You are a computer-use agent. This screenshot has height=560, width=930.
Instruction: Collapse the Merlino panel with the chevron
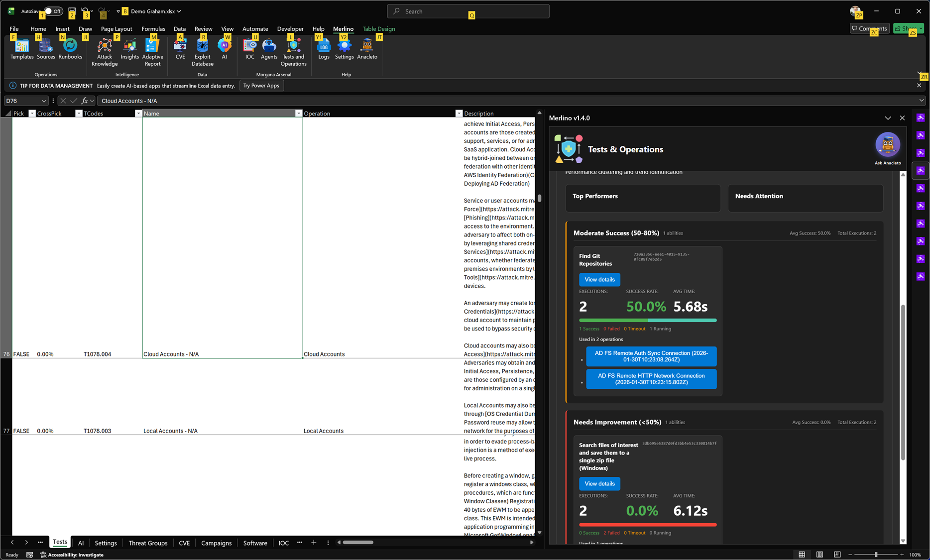888,118
